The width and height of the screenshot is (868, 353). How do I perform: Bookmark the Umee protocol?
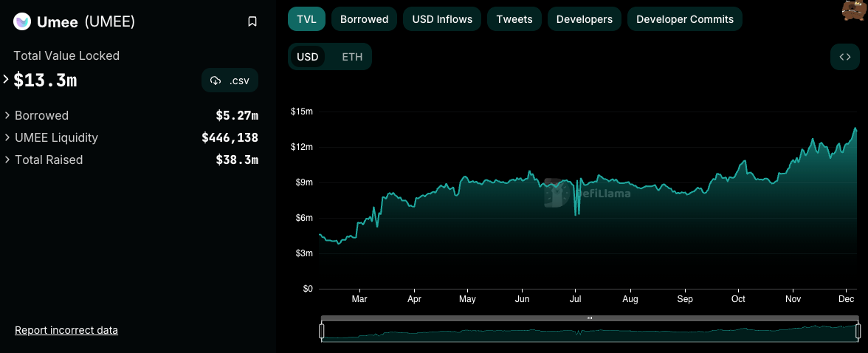tap(252, 21)
